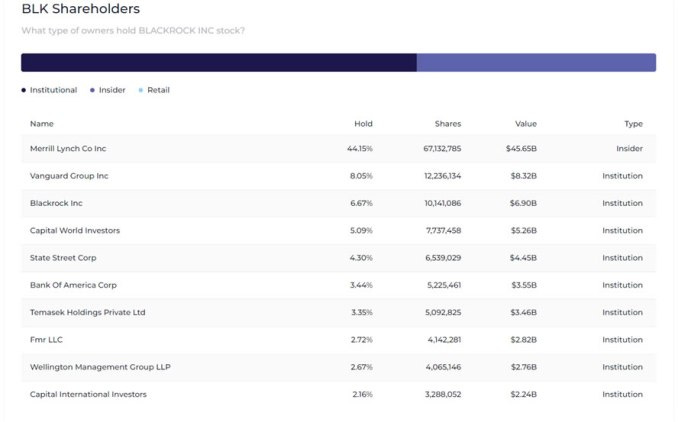The image size is (678, 422).
Task: Click the $3.46B value cell
Action: (523, 312)
